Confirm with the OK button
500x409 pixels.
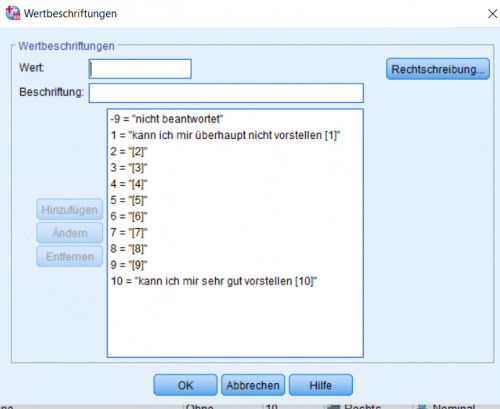tap(185, 385)
